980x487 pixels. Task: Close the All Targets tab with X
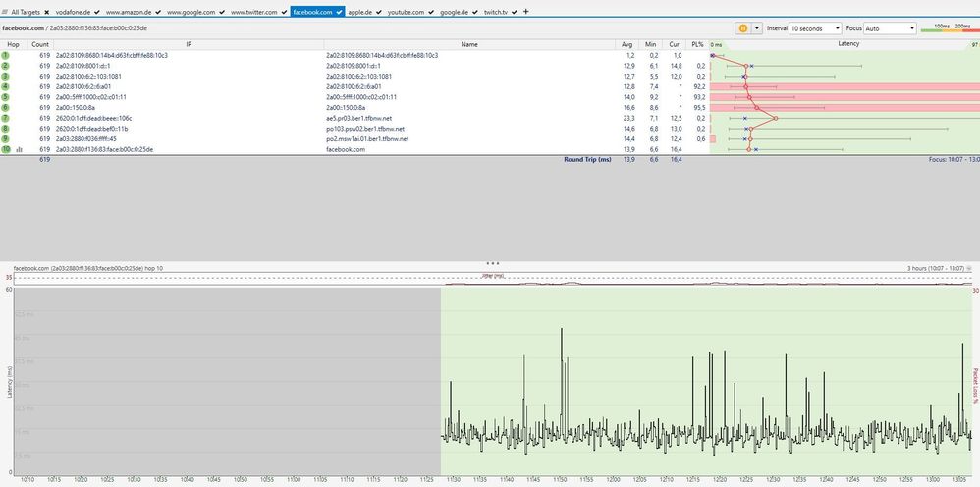(46, 12)
